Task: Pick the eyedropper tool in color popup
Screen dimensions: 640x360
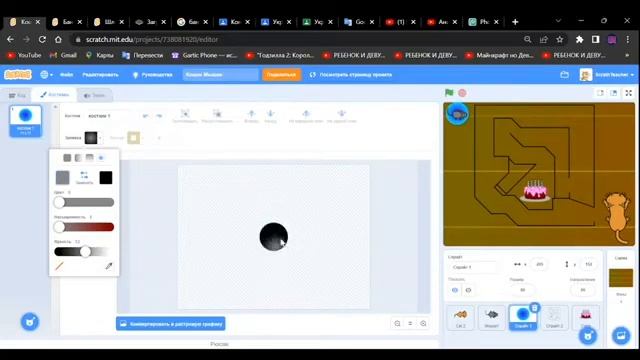Action: (109, 266)
